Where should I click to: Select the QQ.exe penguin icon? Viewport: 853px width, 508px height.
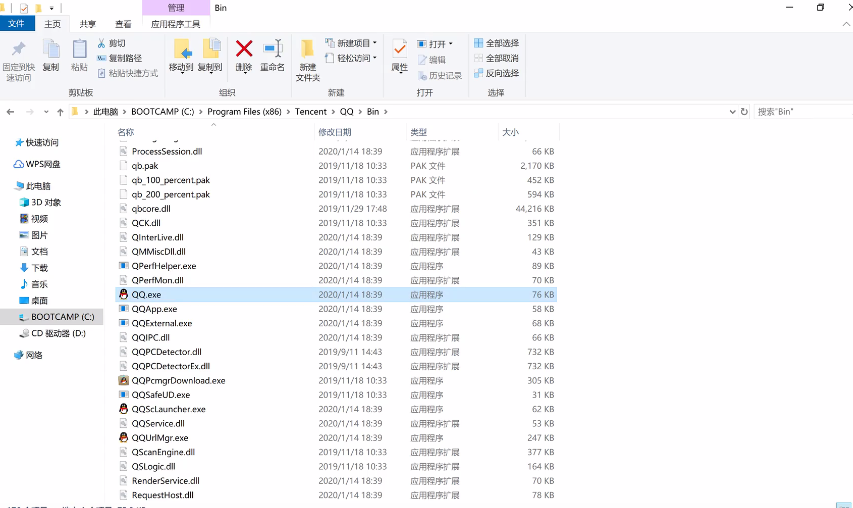(123, 294)
